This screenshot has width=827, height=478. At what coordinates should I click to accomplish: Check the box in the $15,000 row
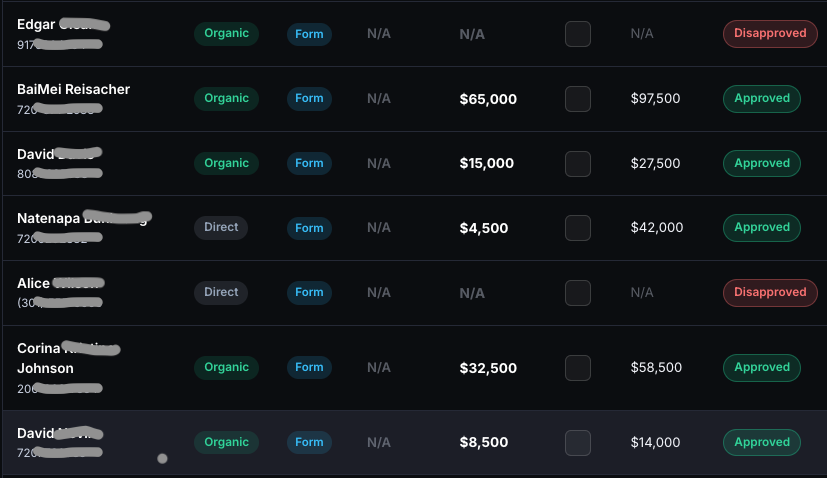pyautogui.click(x=578, y=163)
